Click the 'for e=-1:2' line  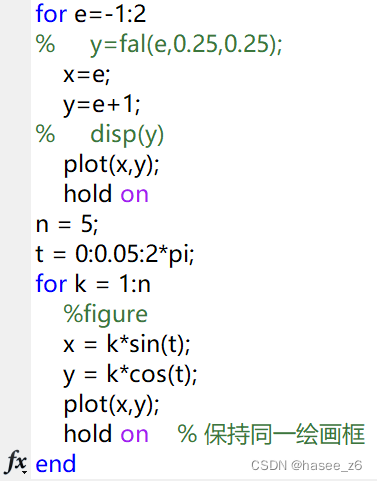91,14
